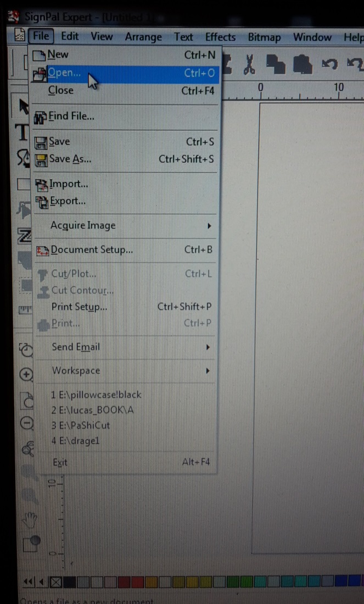Expand the Acquire Image submenu

[125, 226]
